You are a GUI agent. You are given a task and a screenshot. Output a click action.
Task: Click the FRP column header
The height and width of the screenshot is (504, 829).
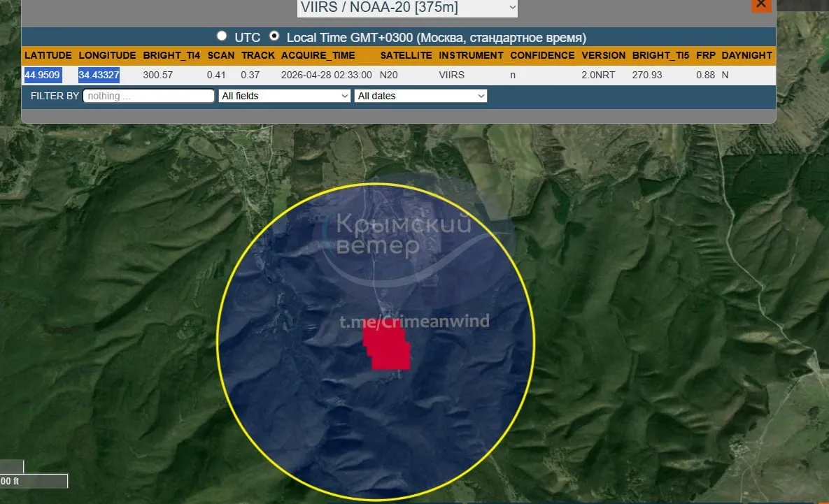pos(705,55)
